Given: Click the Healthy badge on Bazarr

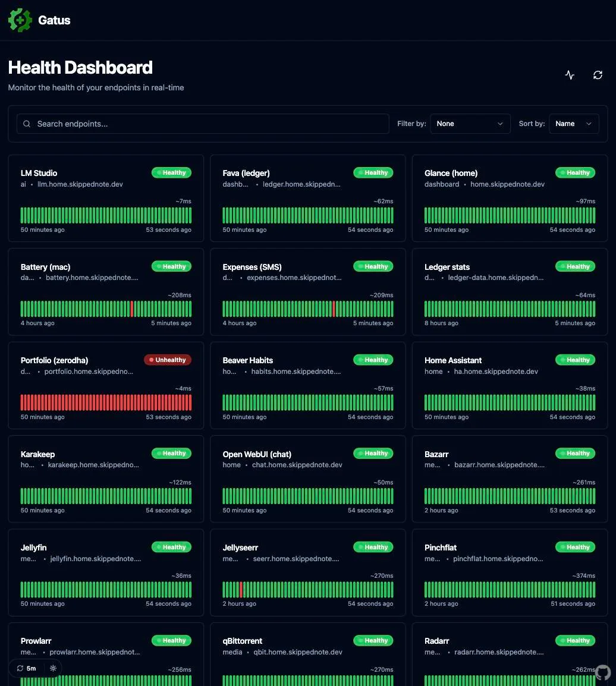Looking at the screenshot, I should click(576, 453).
